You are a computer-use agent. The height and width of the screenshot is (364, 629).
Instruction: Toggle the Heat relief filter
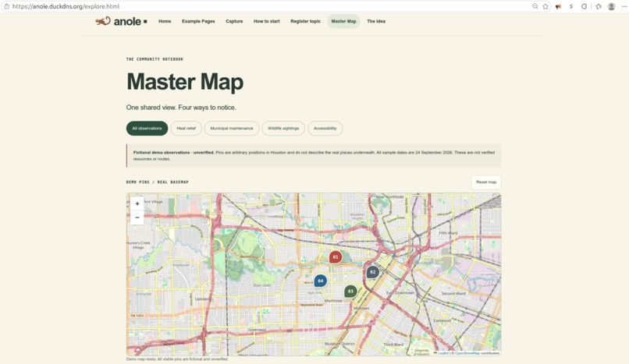(x=187, y=128)
